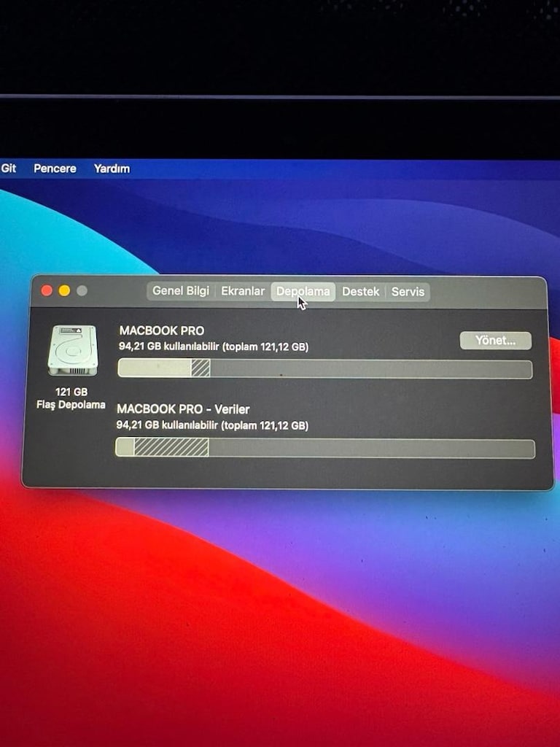Click '94,21 GB kullanılabilir' under Veriler

click(167, 425)
